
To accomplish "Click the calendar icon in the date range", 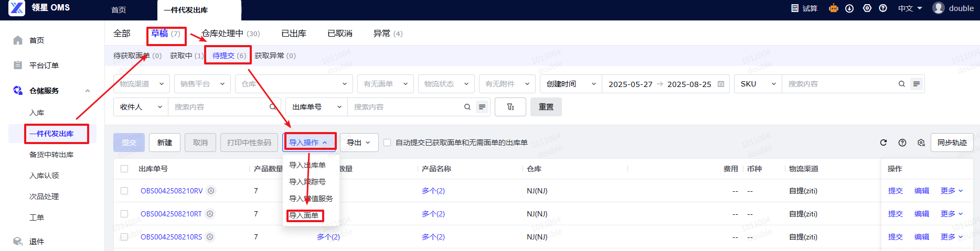I will click(x=721, y=84).
